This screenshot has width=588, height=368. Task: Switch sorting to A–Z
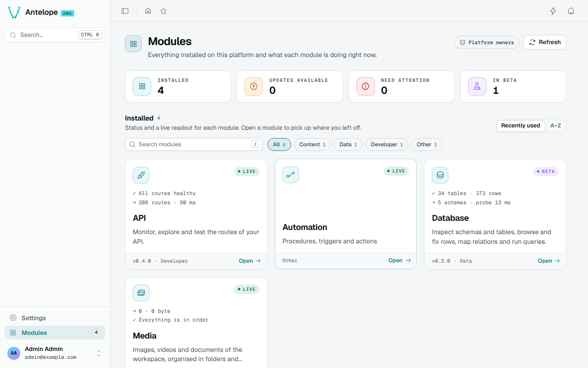555,126
